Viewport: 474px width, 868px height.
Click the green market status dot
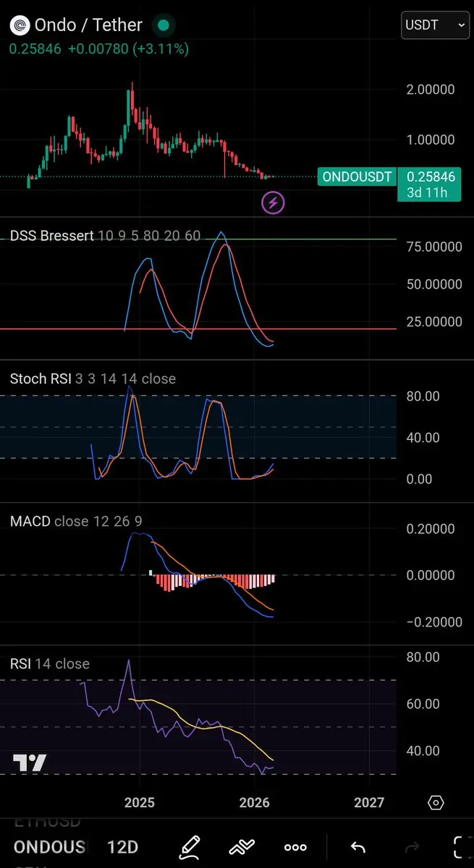(164, 26)
